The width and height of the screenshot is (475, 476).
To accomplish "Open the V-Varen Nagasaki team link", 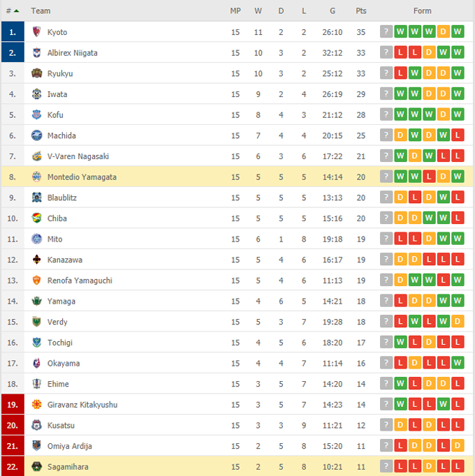I will [78, 156].
